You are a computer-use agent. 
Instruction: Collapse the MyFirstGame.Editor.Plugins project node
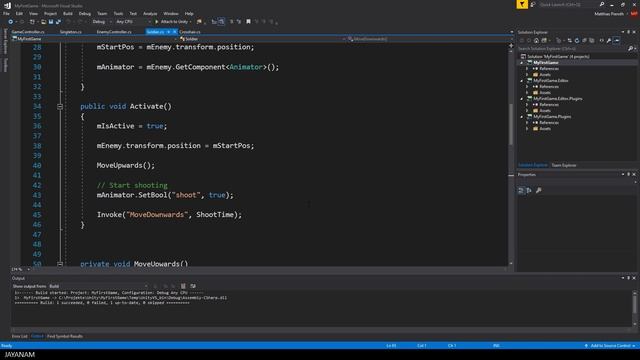(x=521, y=99)
